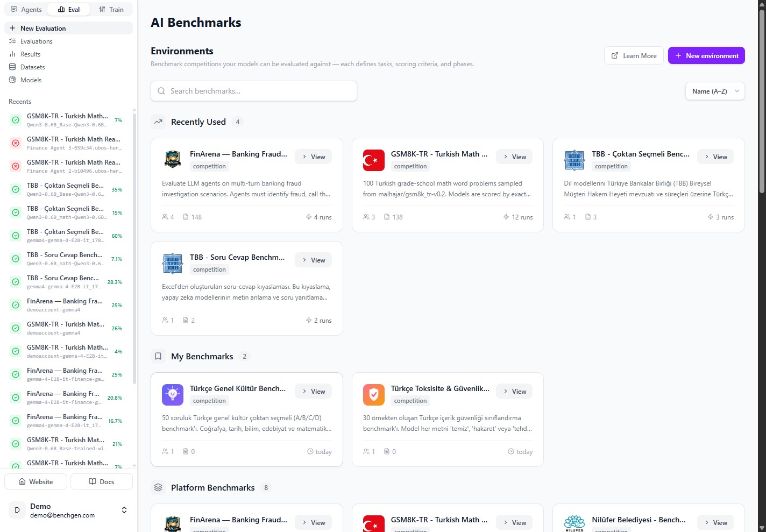Click the Recently Used trend icon

pyautogui.click(x=158, y=122)
